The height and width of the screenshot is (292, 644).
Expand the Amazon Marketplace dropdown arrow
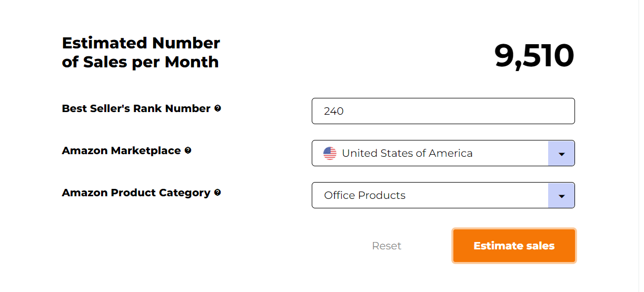tap(561, 154)
